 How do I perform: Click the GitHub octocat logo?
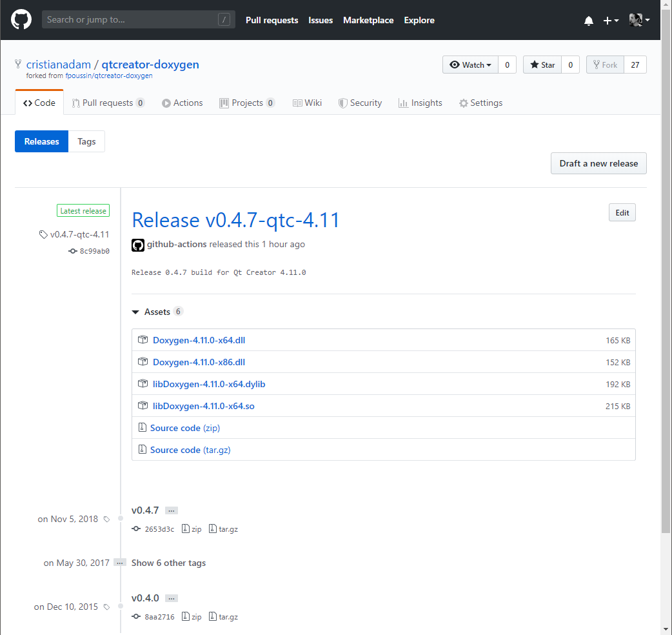(x=21, y=20)
